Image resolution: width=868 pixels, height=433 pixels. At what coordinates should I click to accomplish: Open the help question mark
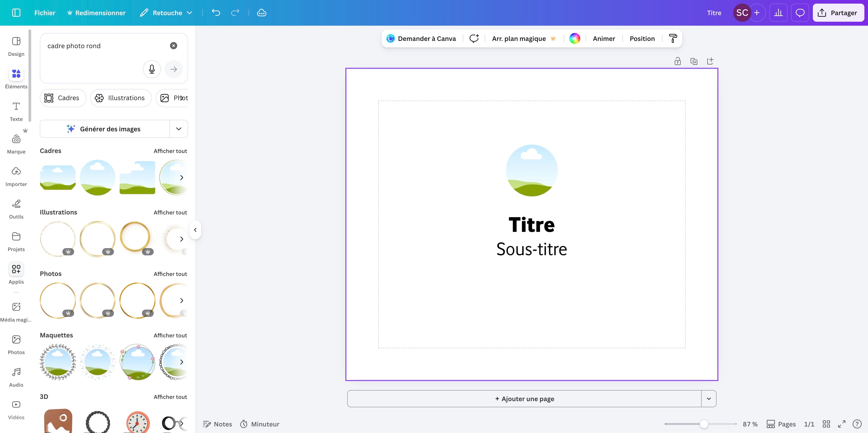pos(857,424)
